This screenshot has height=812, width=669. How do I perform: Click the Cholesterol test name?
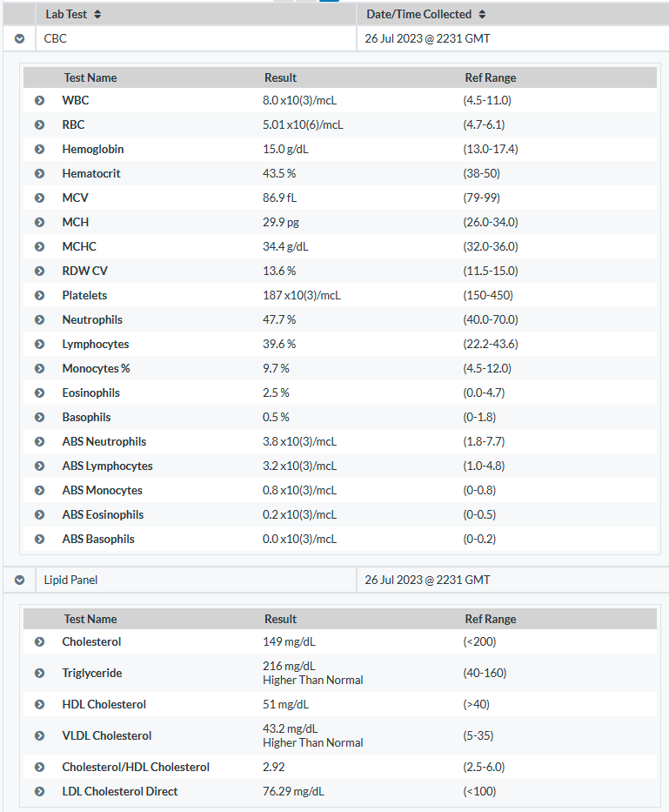point(91,641)
